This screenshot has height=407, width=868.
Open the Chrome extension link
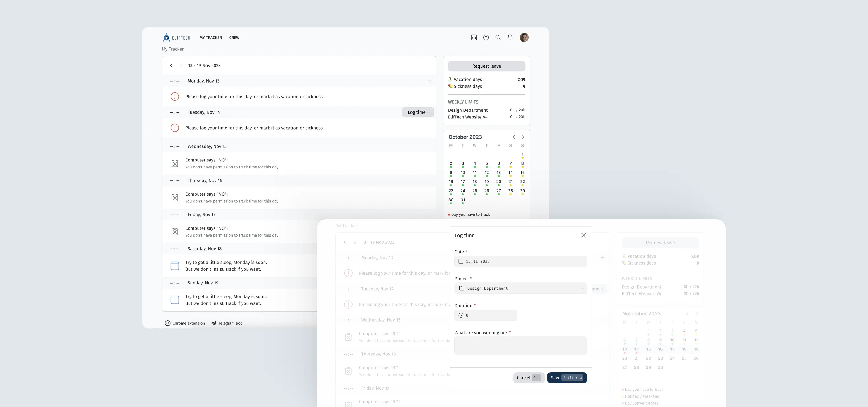tap(185, 323)
